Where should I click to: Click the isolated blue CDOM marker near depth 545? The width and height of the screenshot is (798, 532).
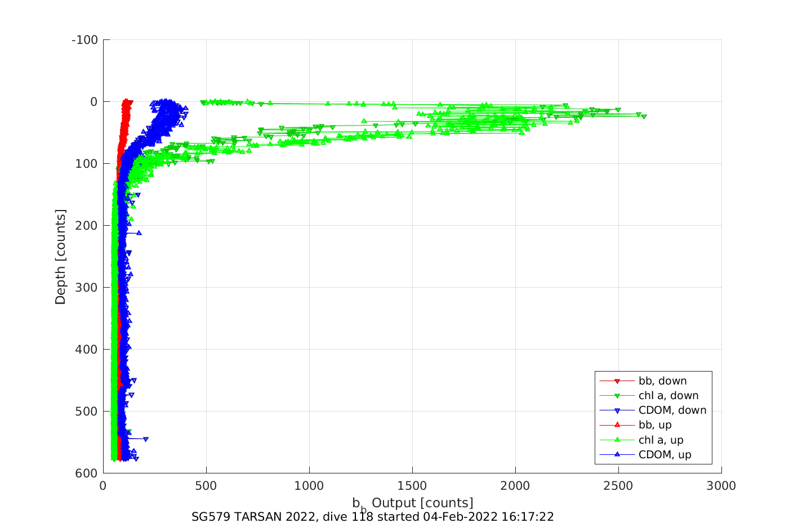tap(146, 439)
